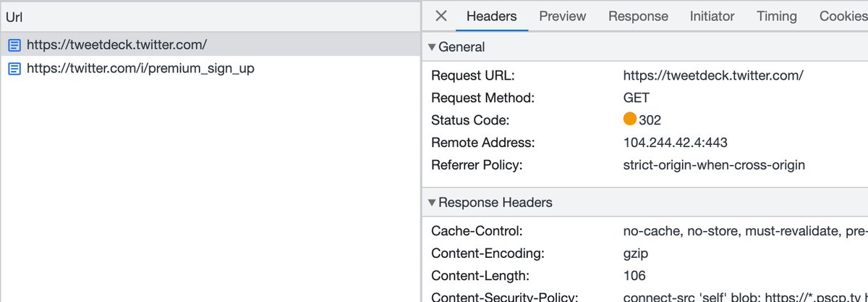Collapse the Response Headers section
Viewport: 868px width, 302px height.
[432, 203]
